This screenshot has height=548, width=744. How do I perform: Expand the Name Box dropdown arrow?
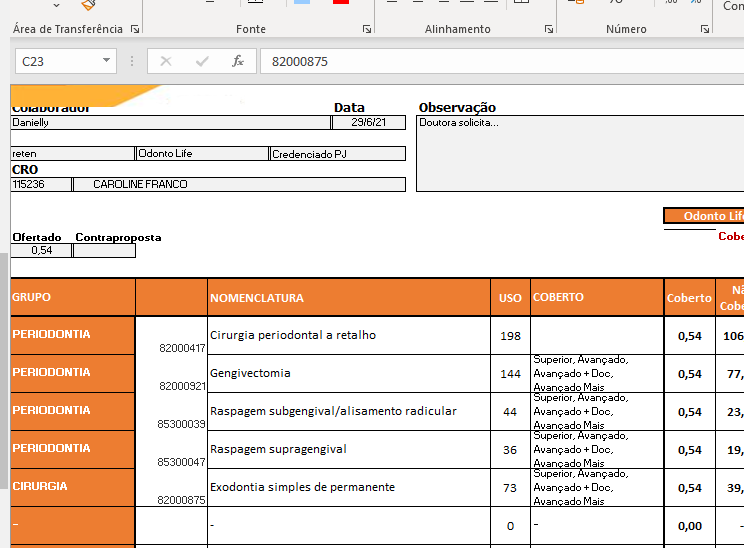(x=107, y=61)
